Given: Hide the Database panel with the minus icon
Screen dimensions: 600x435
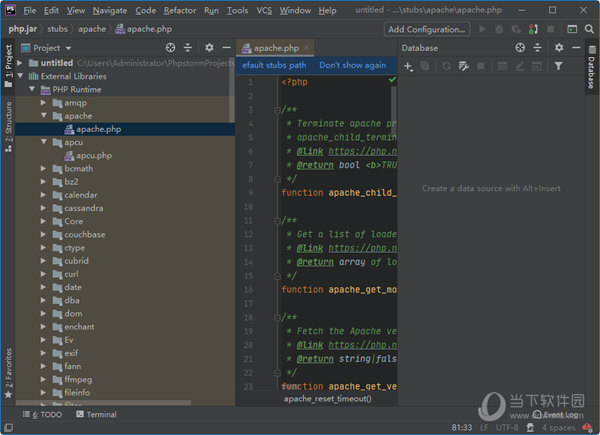Looking at the screenshot, I should coord(576,47).
